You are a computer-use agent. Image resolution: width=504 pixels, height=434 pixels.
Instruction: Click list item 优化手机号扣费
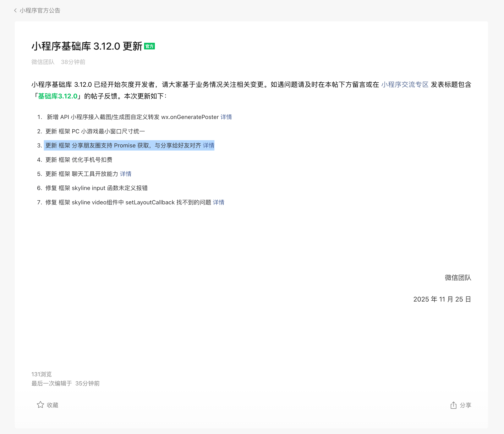point(79,160)
